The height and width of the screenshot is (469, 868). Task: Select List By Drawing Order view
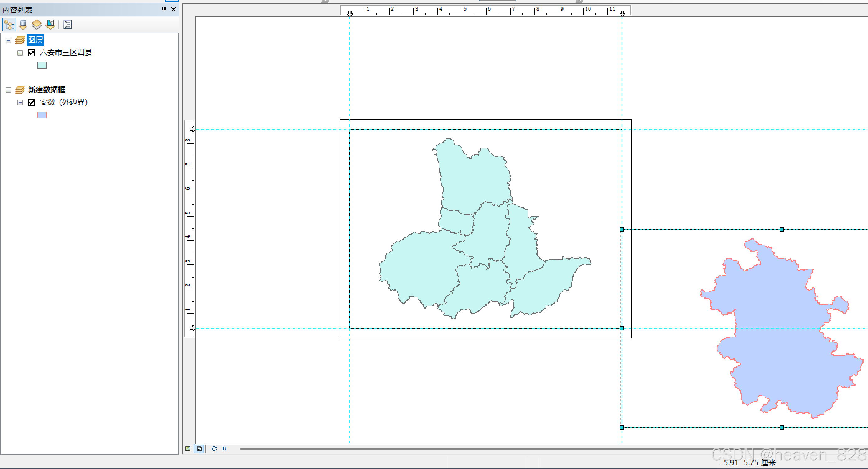tap(9, 25)
